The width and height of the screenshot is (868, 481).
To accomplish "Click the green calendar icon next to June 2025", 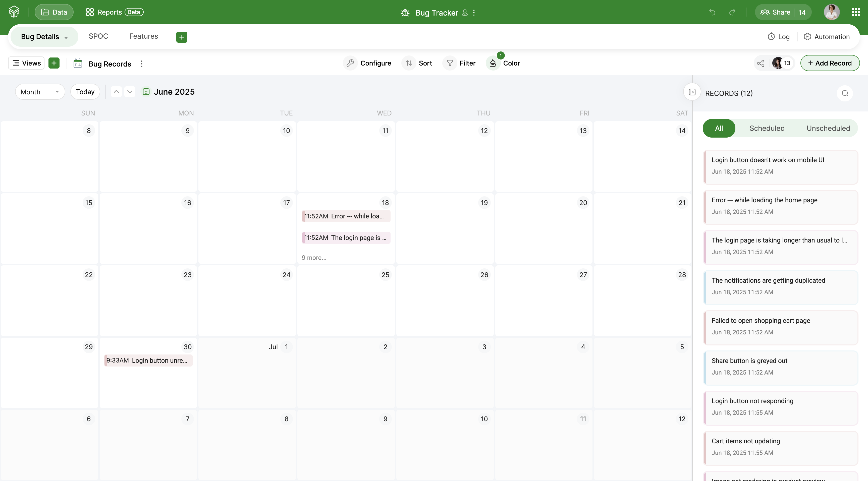I will (146, 92).
